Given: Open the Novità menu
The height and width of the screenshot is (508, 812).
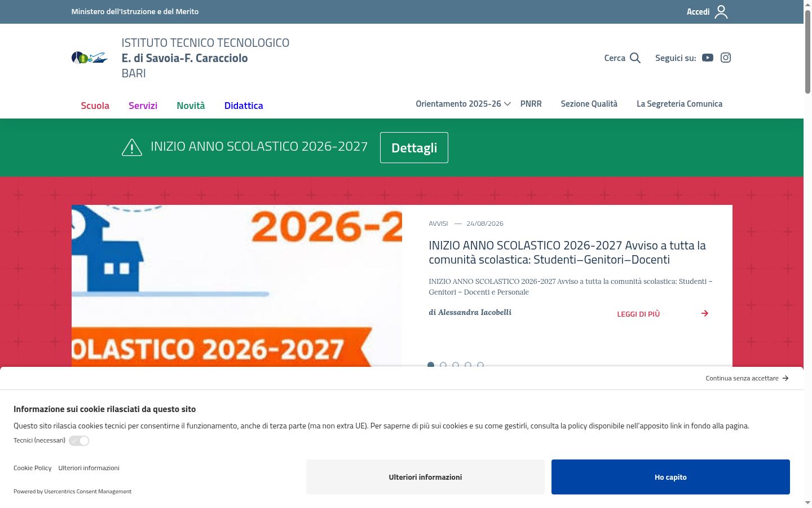Looking at the screenshot, I should tap(191, 106).
